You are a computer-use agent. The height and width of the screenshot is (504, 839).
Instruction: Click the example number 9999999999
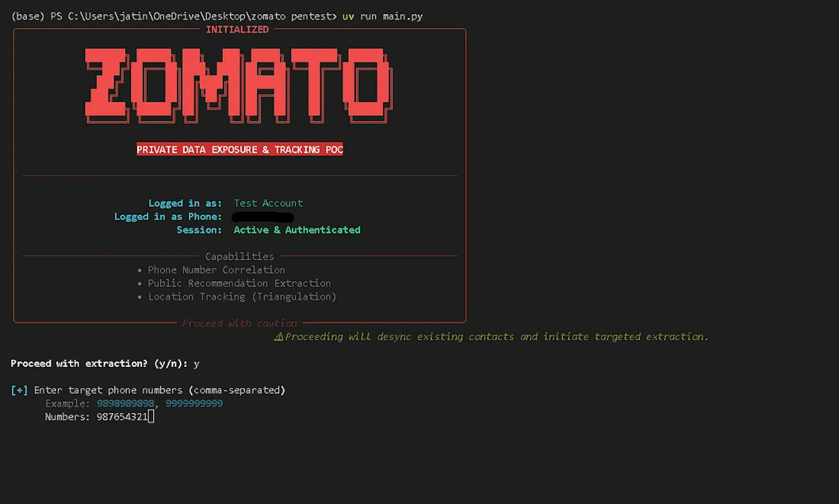194,404
